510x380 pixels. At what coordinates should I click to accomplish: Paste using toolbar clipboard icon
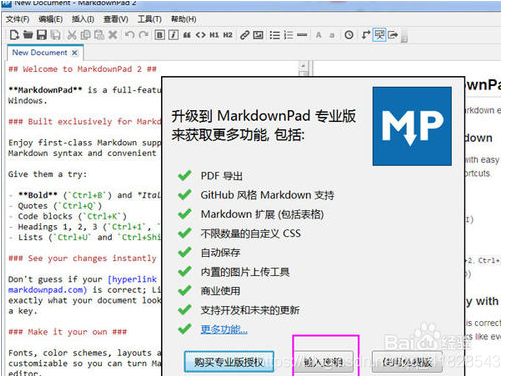(x=99, y=35)
